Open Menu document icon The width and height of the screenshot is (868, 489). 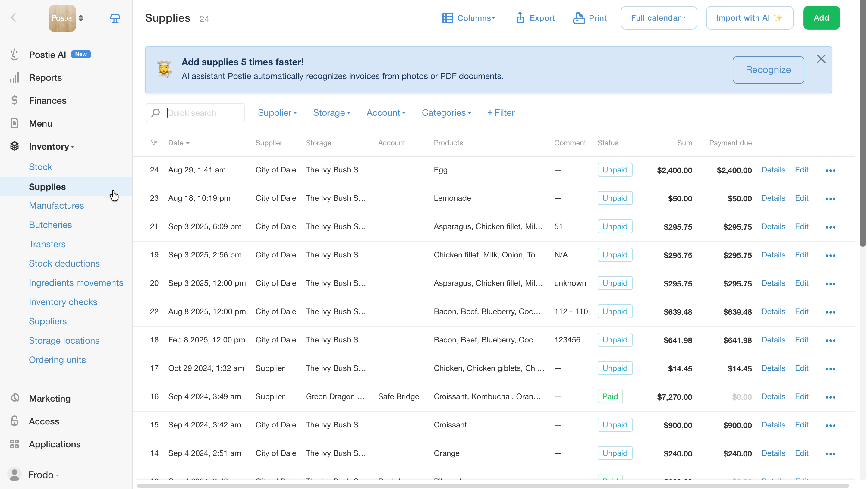click(14, 123)
